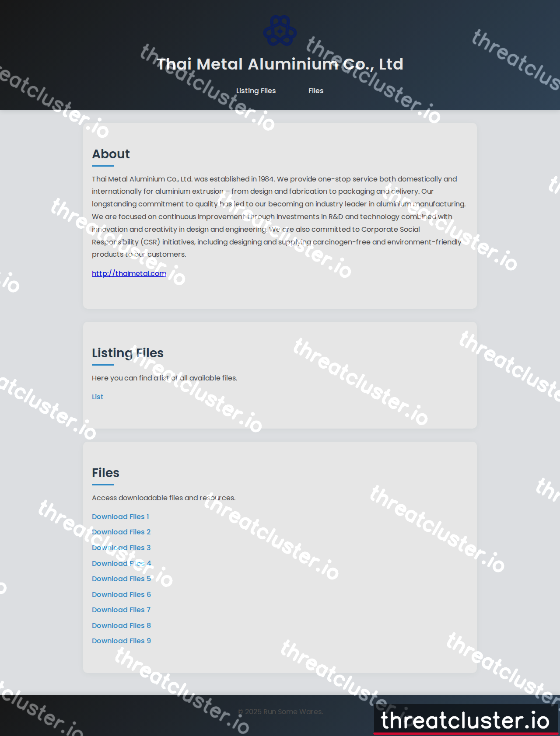
Task: Click Download Files 2
Action: (121, 532)
